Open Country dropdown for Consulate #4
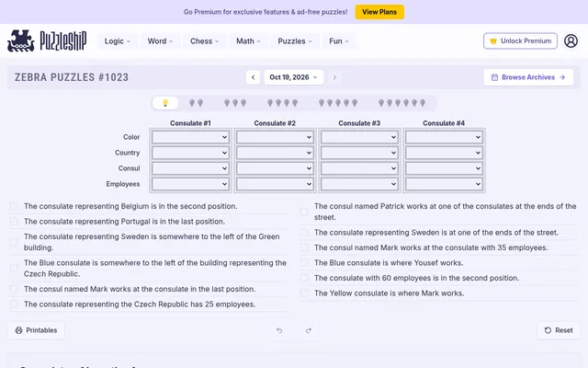 click(x=444, y=153)
